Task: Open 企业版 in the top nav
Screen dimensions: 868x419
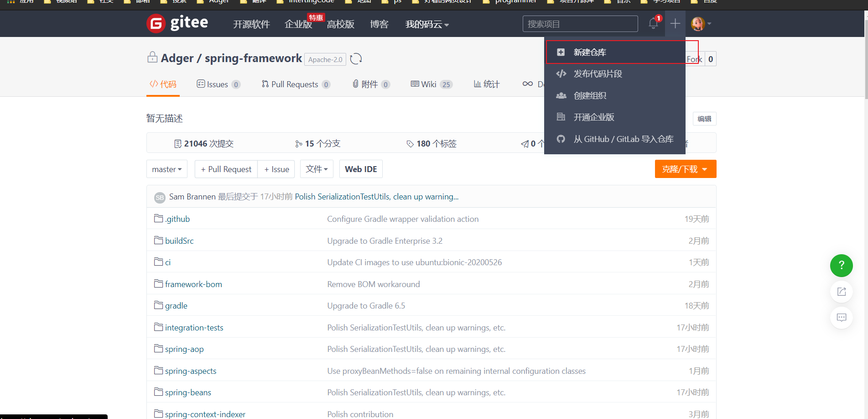Action: [x=298, y=24]
